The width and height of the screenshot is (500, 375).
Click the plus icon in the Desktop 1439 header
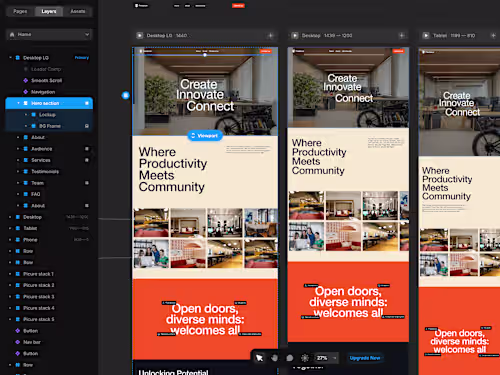click(x=401, y=35)
